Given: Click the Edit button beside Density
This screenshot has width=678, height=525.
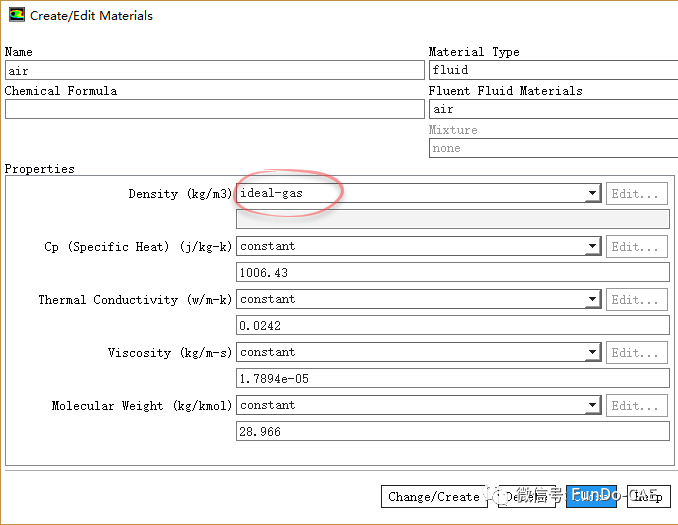Looking at the screenshot, I should (x=637, y=194).
